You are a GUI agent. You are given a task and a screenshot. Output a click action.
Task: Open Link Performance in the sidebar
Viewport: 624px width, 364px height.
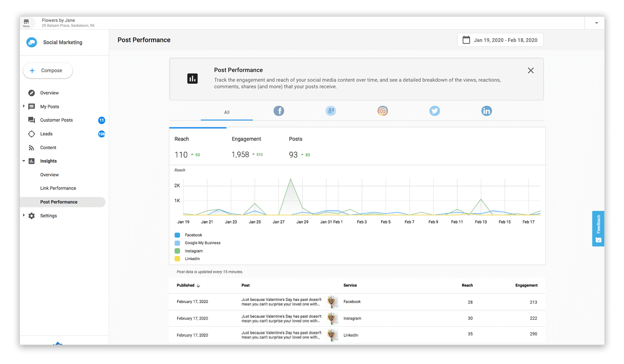pyautogui.click(x=58, y=188)
